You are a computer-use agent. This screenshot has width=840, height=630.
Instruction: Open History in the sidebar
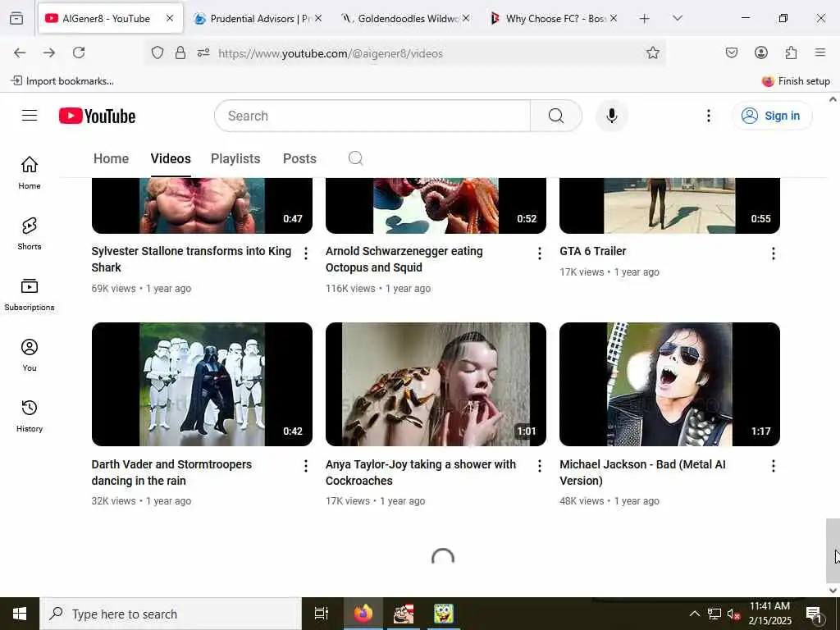(30, 416)
